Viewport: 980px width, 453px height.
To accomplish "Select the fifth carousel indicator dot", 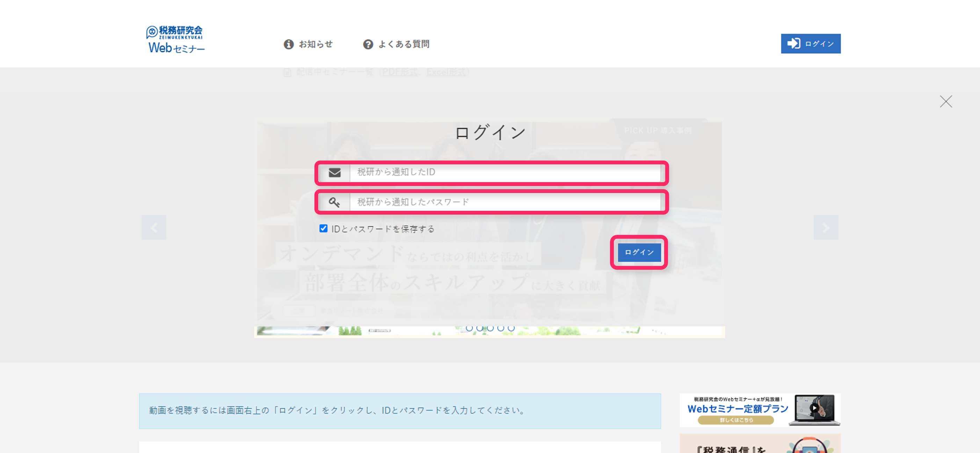I will click(511, 328).
